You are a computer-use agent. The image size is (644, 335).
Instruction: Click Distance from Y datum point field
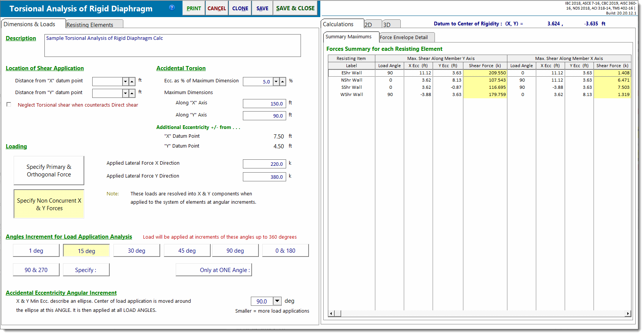click(x=107, y=93)
